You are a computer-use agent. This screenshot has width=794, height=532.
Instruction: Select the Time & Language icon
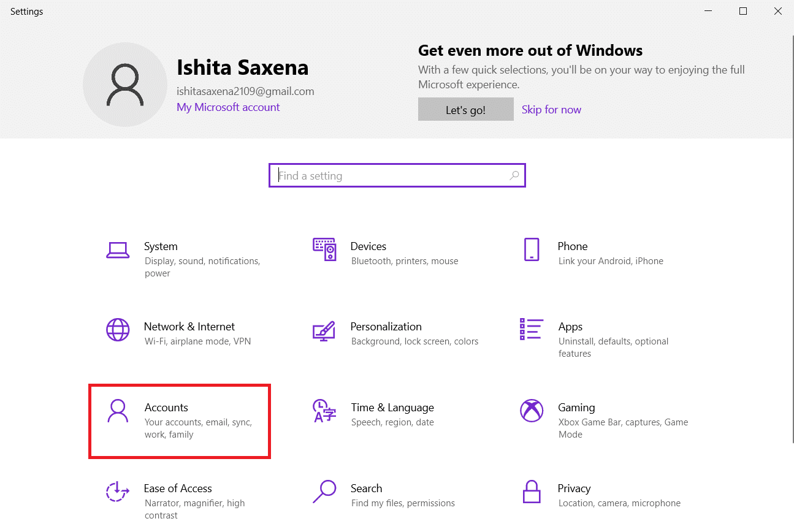324,411
